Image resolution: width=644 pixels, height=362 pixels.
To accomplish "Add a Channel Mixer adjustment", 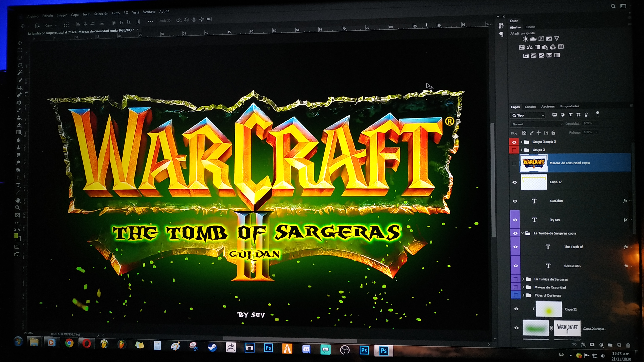I will [x=553, y=47].
